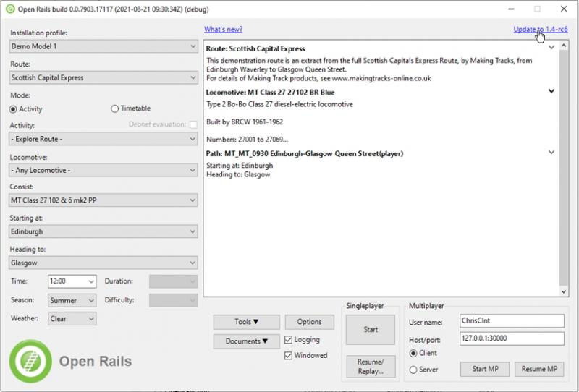
Task: Open the Locomotive dropdown showing Any Locomotive
Action: tap(103, 170)
